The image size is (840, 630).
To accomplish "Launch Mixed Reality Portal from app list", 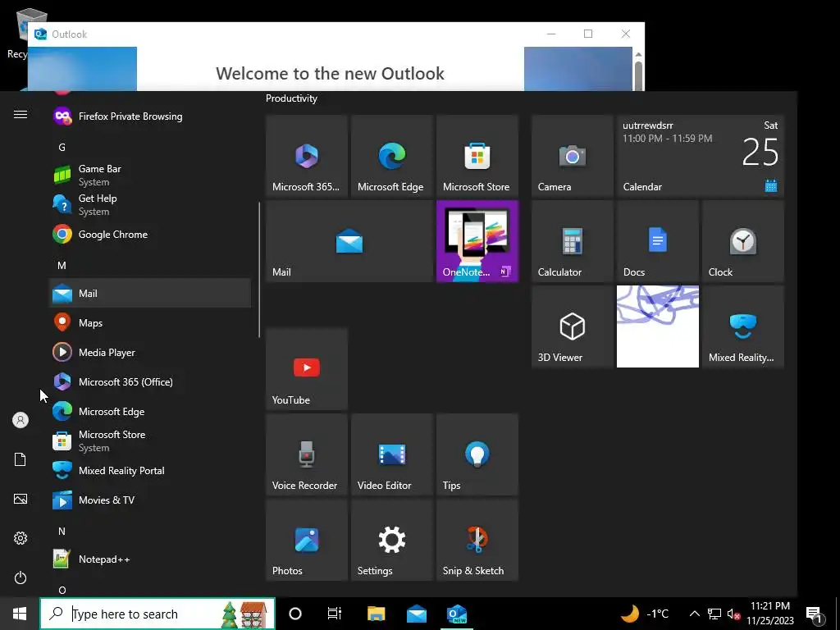I will click(x=149, y=470).
